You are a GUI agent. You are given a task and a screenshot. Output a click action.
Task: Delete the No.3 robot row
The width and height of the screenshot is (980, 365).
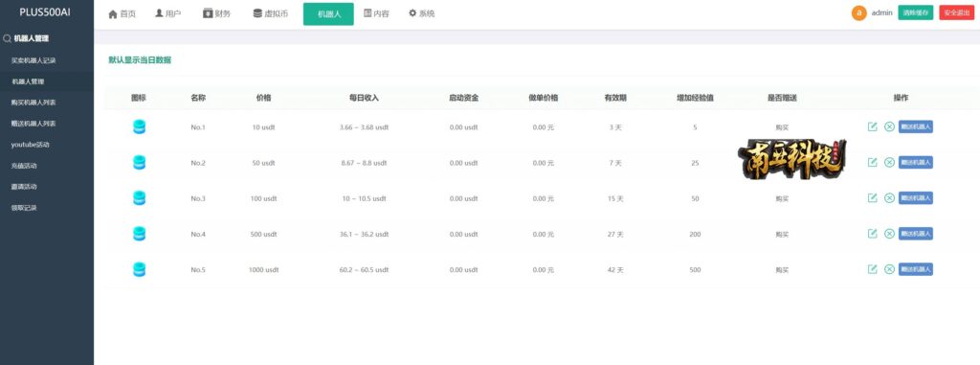(x=889, y=198)
